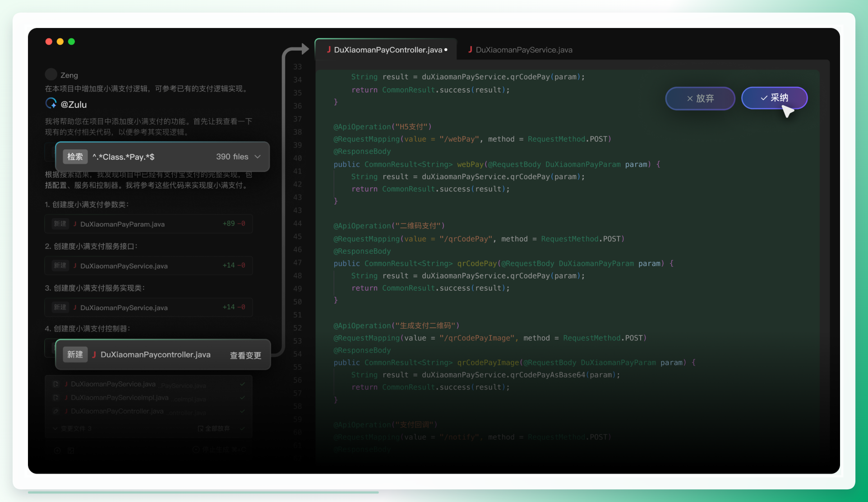The height and width of the screenshot is (502, 868).
Task: Click new-file icon beside DuXiaomanPayServiceImpl.java in changes list
Action: (56, 398)
